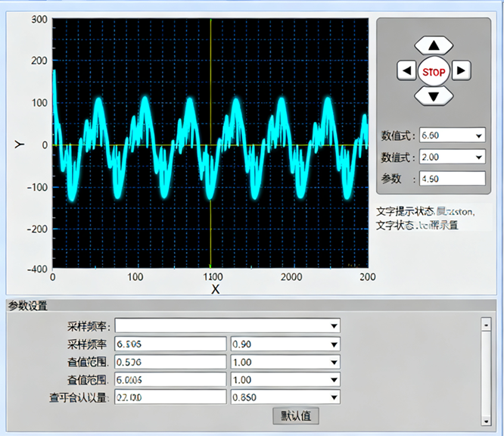The image size is (504, 436).
Task: Click the left arrow direction button
Action: [407, 70]
